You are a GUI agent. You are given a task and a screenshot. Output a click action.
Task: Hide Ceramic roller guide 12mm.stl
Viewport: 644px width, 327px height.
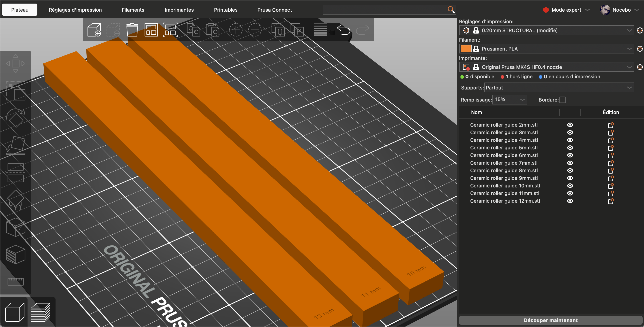pyautogui.click(x=570, y=201)
